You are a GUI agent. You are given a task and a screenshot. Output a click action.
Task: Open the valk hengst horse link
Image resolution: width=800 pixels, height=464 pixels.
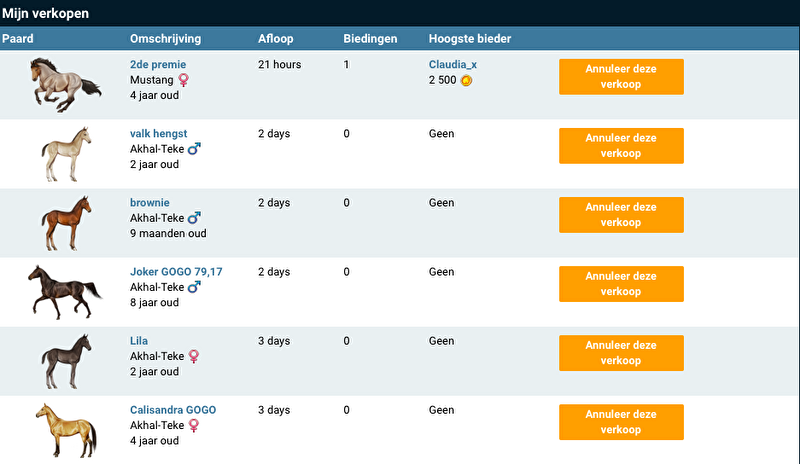click(x=158, y=134)
